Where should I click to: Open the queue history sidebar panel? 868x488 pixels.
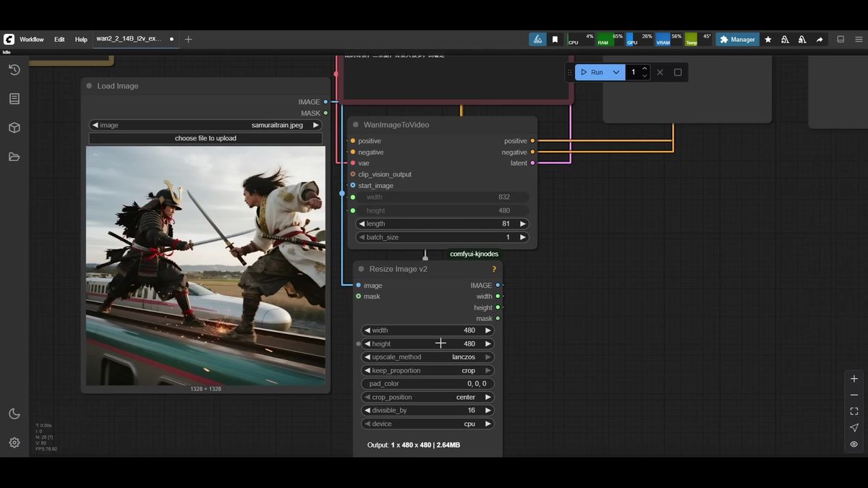14,69
